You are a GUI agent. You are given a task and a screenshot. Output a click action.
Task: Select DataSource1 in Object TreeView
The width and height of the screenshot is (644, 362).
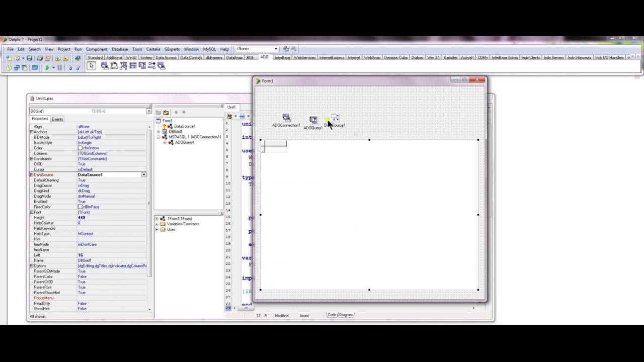click(184, 126)
